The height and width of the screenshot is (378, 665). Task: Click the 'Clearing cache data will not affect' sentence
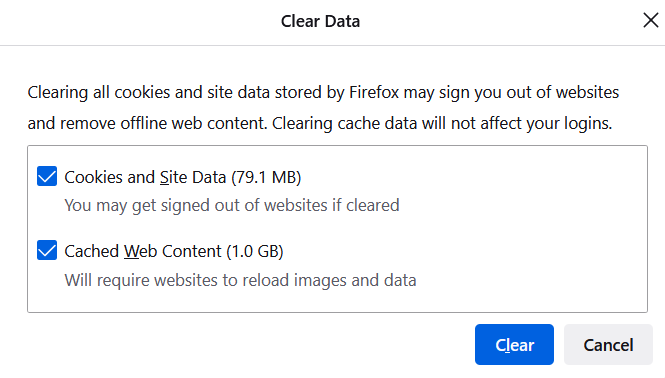coord(442,123)
